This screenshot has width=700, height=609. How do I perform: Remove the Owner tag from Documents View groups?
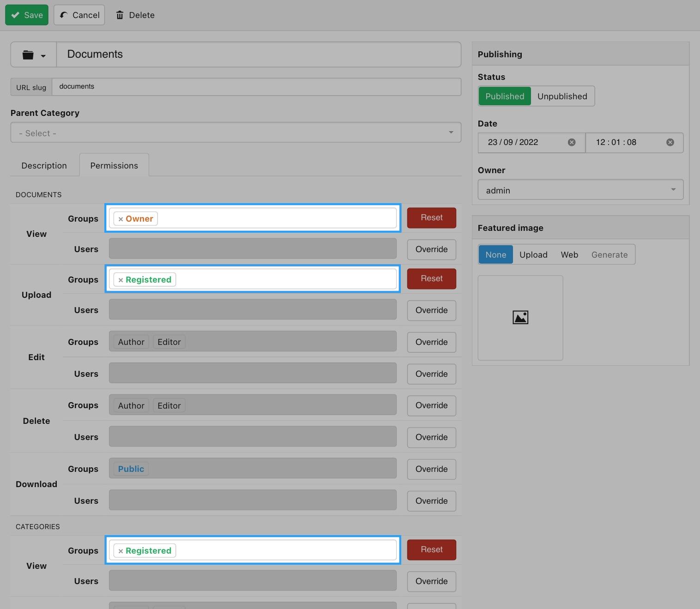(x=121, y=219)
